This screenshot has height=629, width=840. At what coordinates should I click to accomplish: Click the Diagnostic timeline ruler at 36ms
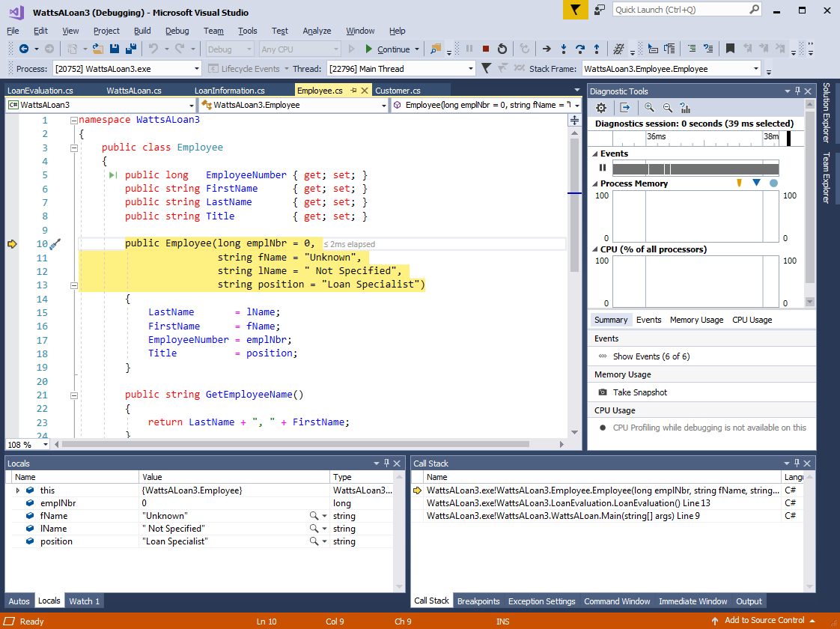click(657, 136)
